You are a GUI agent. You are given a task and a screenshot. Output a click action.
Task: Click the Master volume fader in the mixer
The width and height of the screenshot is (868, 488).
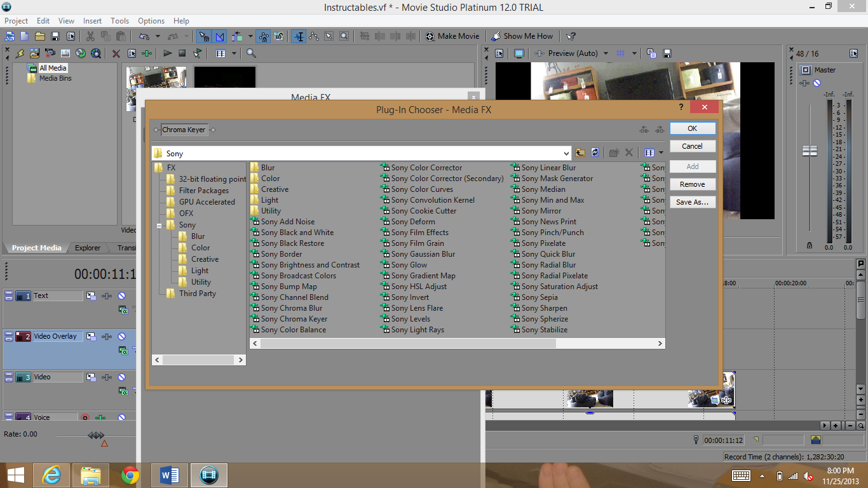click(810, 151)
